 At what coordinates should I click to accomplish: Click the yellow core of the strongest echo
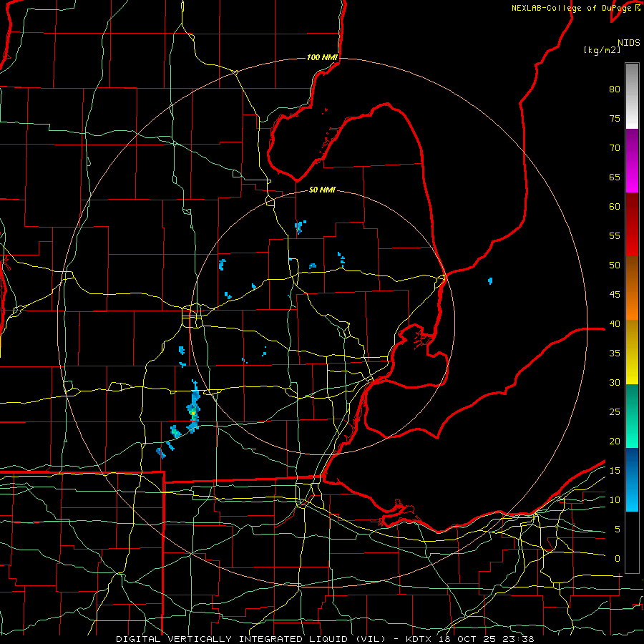pos(193,413)
